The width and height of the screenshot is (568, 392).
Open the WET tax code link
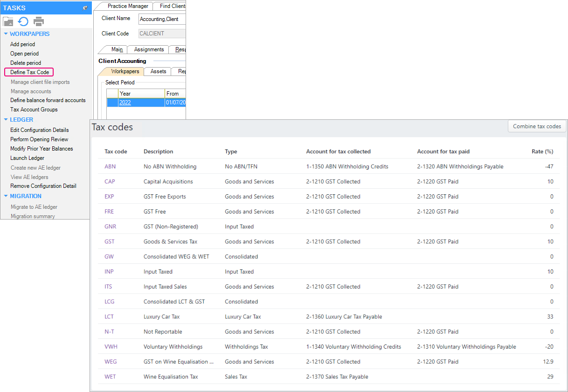point(110,377)
